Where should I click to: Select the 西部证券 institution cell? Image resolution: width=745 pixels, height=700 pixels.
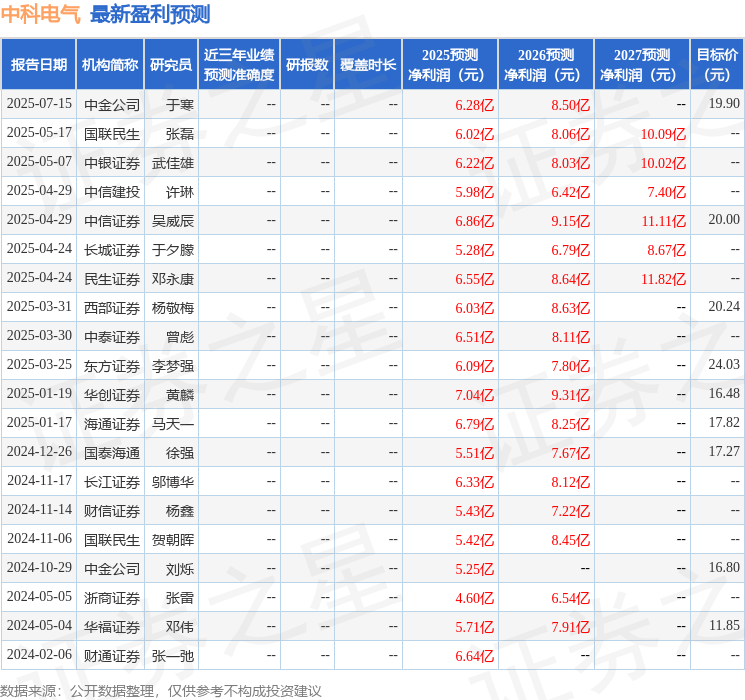point(112,308)
